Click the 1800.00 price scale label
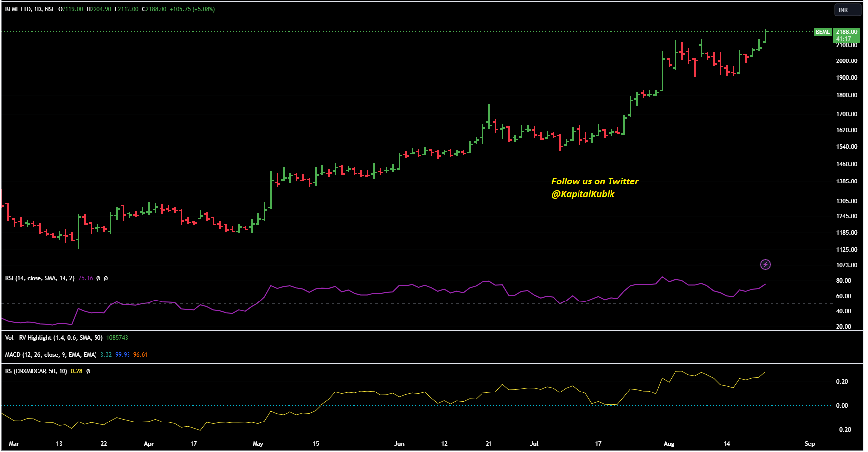868x452 pixels. pos(846,95)
